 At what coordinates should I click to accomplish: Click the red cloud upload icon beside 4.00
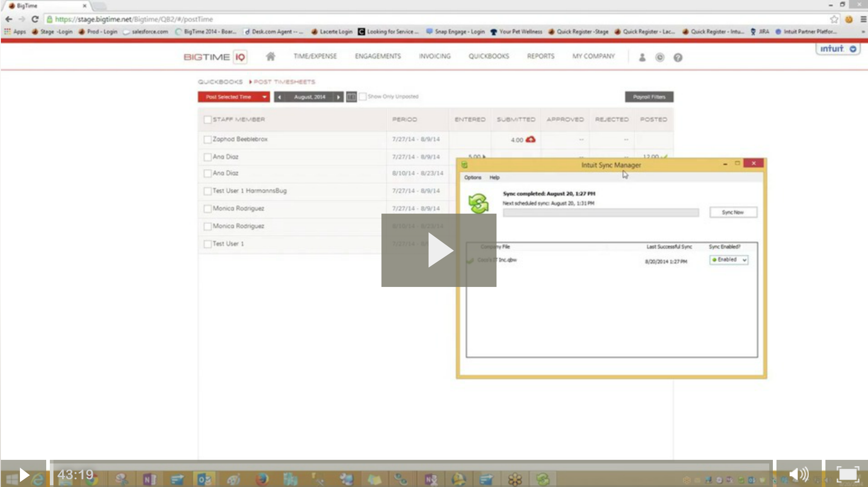click(530, 139)
